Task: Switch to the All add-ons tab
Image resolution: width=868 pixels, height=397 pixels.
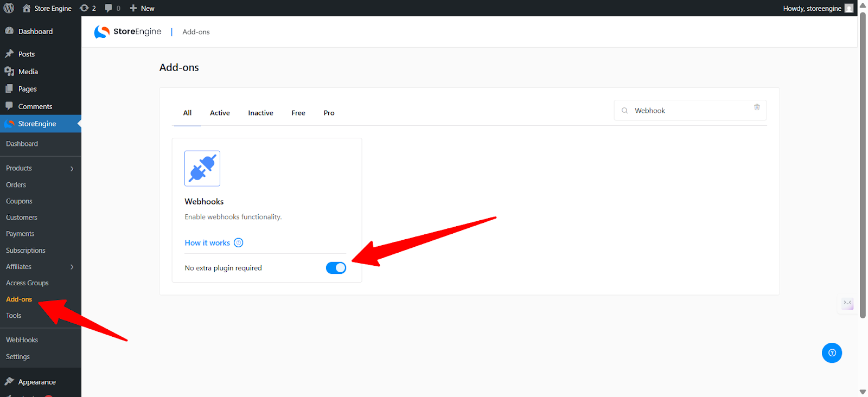Action: 187,113
